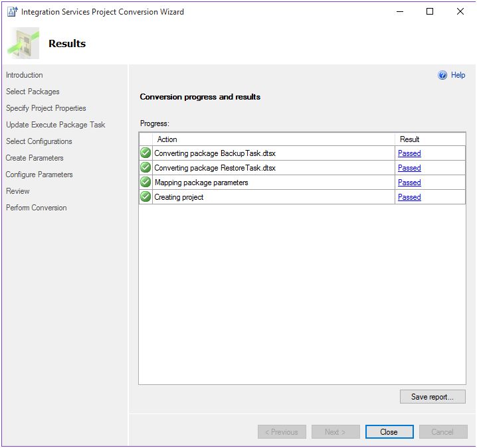Viewport: 477px width, 448px height.
Task: Click the Conversion progress and results heading
Action: coord(200,97)
